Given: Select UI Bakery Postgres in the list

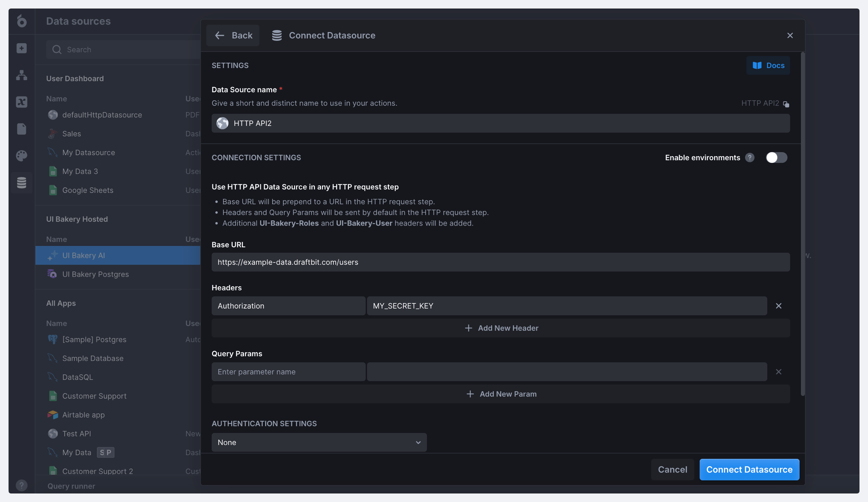Looking at the screenshot, I should pos(95,274).
